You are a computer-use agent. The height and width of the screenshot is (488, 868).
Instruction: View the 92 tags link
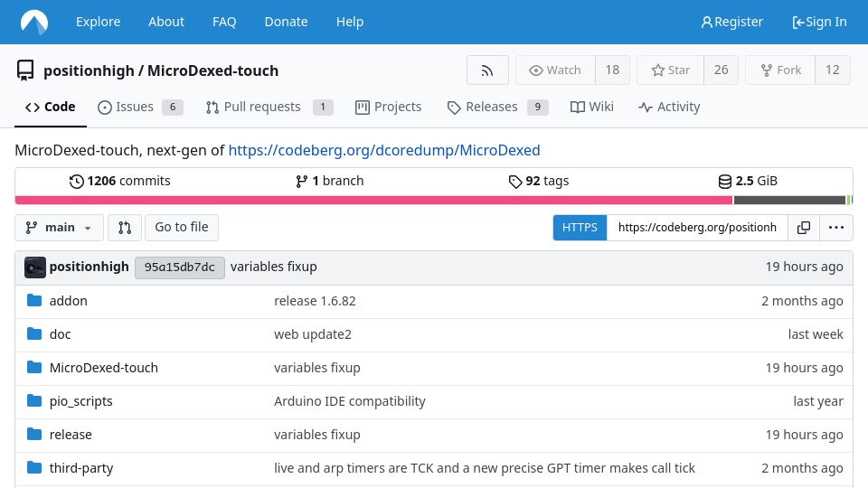[x=539, y=182]
